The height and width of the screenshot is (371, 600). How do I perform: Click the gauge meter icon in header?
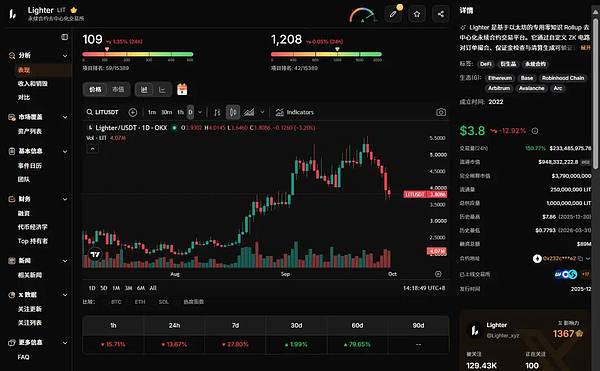362,15
